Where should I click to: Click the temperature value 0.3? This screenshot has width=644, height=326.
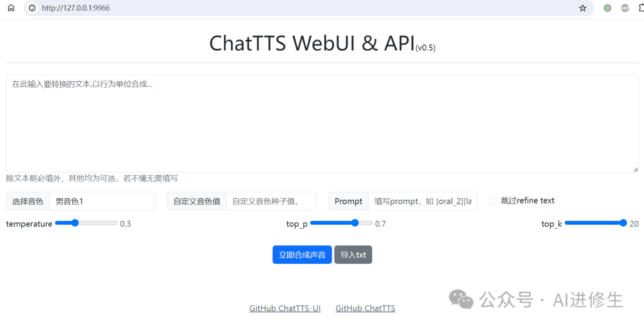(125, 224)
